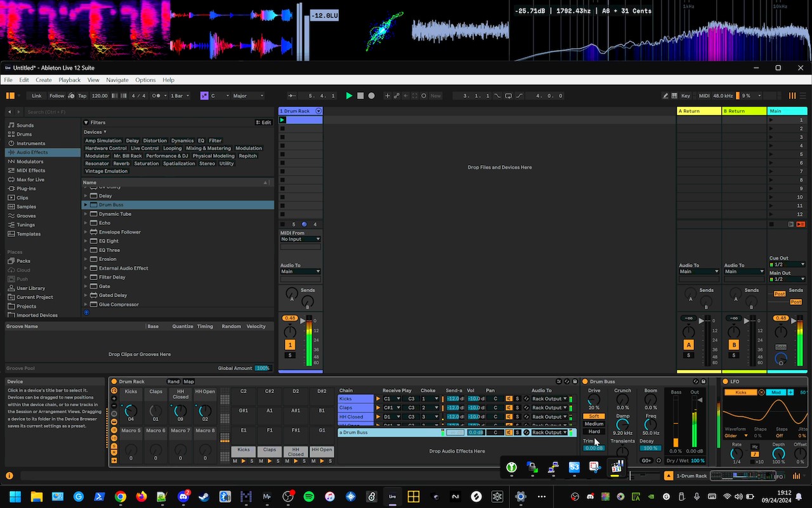This screenshot has height=508, width=812.
Task: Click the track 1 pan knob
Action: pos(290,331)
